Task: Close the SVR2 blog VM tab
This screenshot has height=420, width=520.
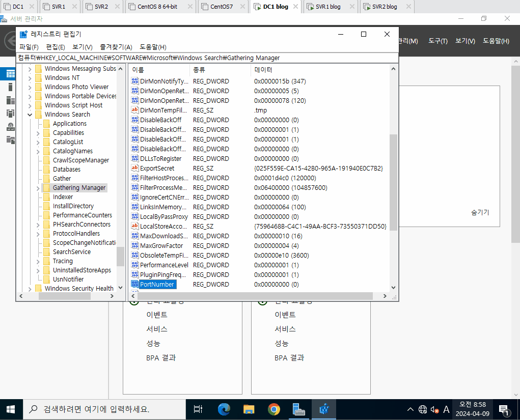Action: pos(408,6)
